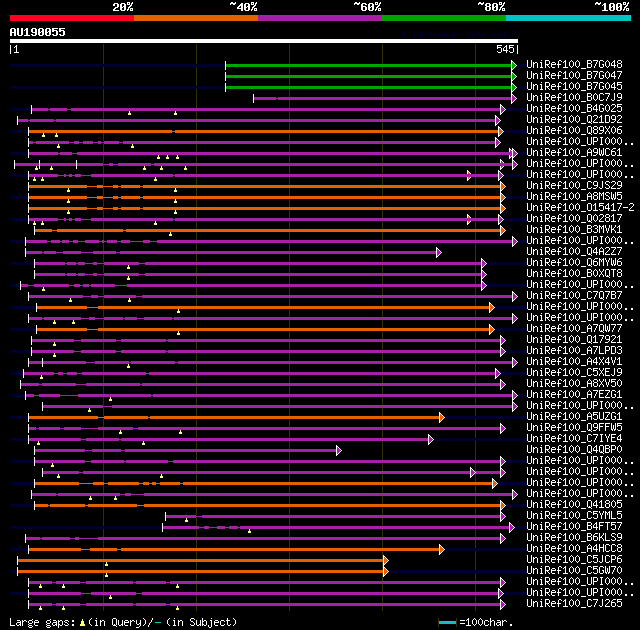The image size is (640, 630).
Task: Click the UniRef100_B0C7J9 hit label
Action: coord(574,98)
